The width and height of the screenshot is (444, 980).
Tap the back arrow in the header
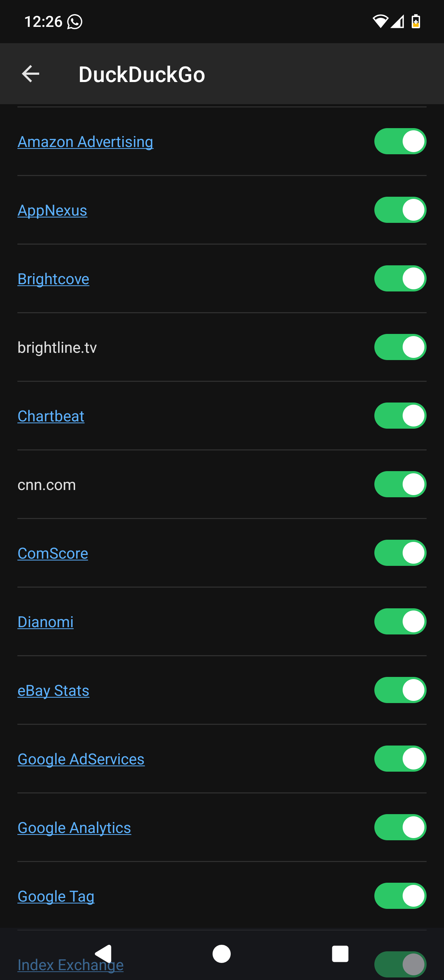point(31,74)
